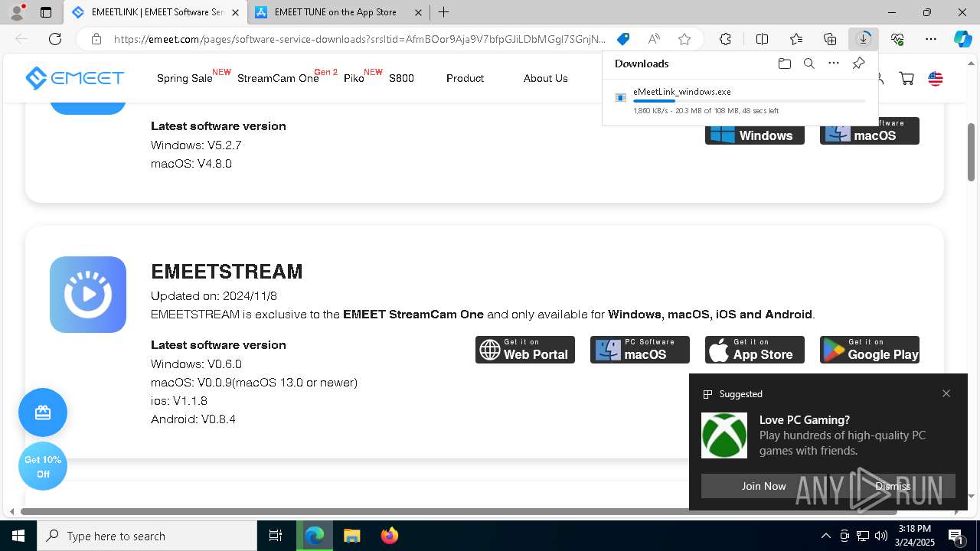This screenshot has height=551, width=980.
Task: Open Spring Sale menu item
Action: (185, 78)
